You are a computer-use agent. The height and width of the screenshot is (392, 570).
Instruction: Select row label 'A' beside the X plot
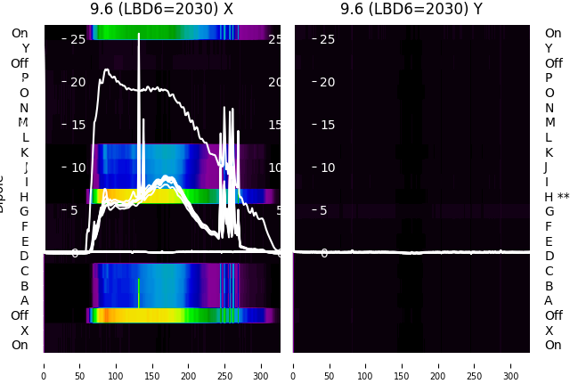pos(24,301)
